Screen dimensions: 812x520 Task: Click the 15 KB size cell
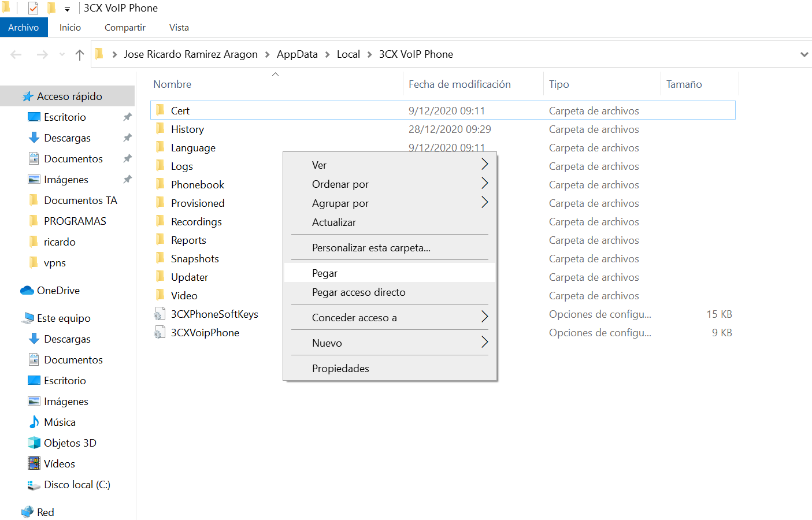[719, 314]
